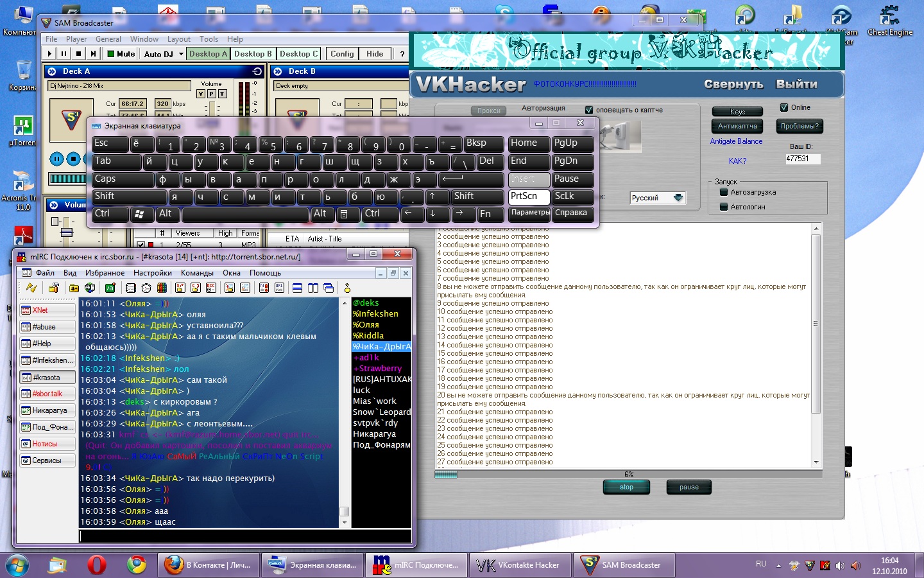The height and width of the screenshot is (578, 924).
Task: Click the Проблемы? button
Action: [800, 127]
